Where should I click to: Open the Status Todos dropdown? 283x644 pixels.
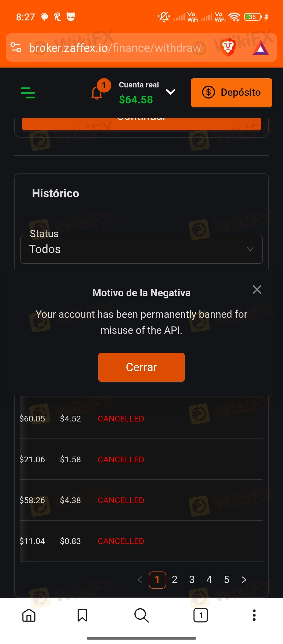point(141,249)
